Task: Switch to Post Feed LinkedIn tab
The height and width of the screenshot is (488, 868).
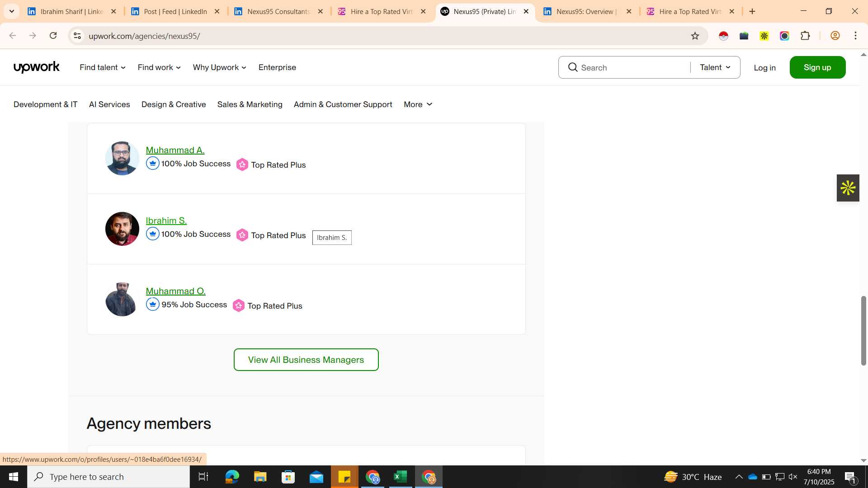Action: [175, 11]
